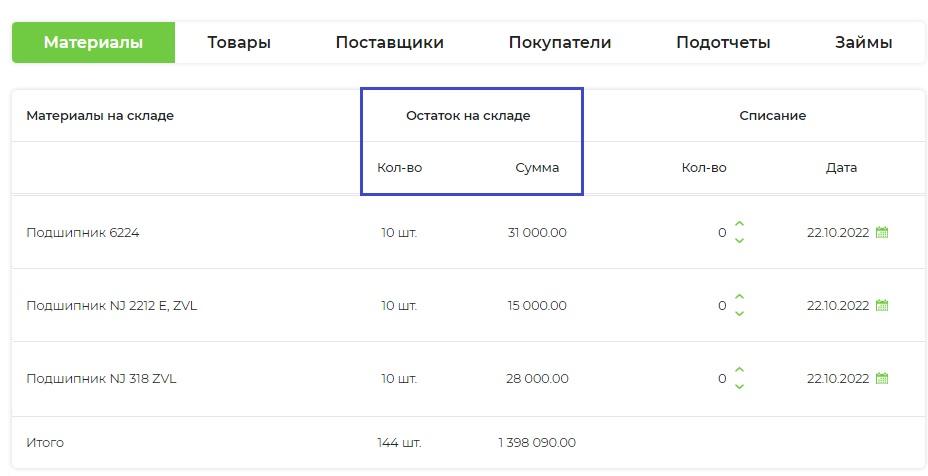Open the Поставщики tab
This screenshot has width=928, height=476.
[x=389, y=43]
